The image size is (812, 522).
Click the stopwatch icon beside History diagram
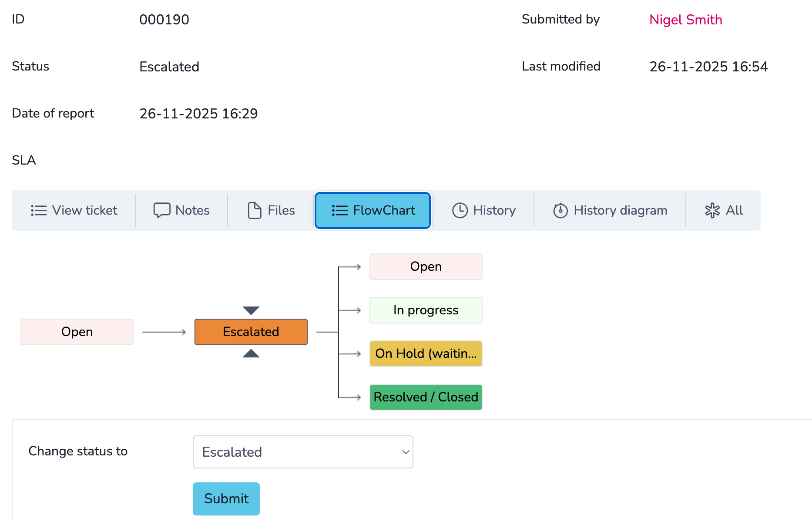[x=560, y=210]
